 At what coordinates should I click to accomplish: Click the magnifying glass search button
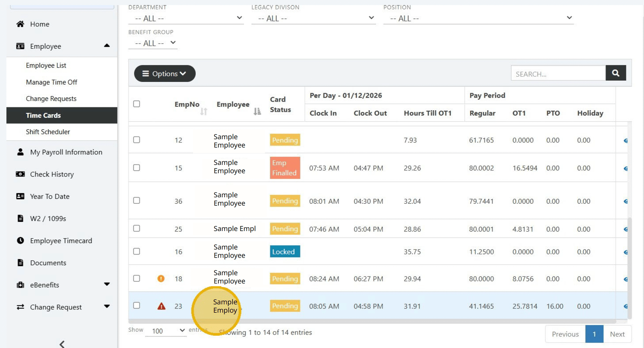point(616,73)
